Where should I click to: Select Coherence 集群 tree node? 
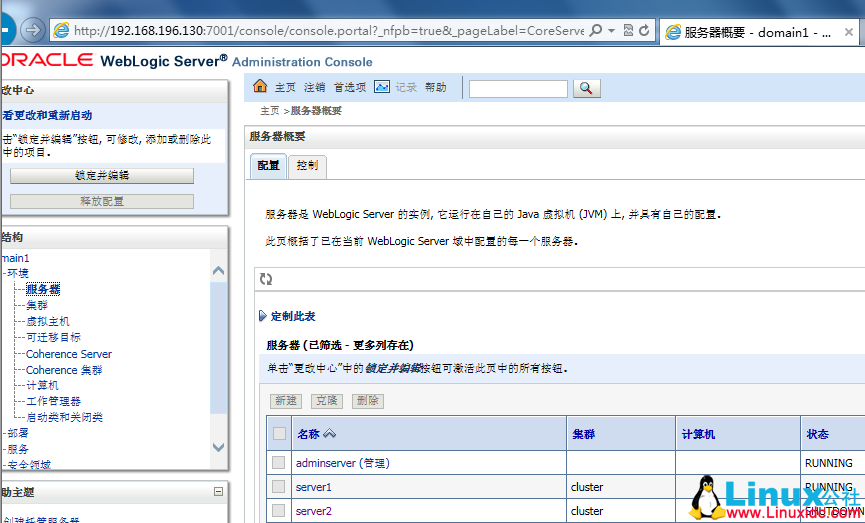click(64, 370)
